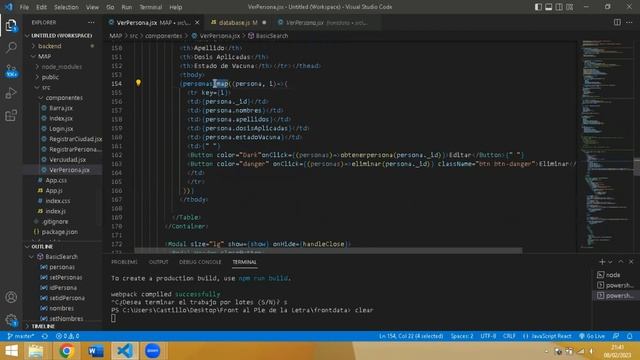The width and height of the screenshot is (640, 360).
Task: Select JavaScript React language mode
Action: (547, 336)
